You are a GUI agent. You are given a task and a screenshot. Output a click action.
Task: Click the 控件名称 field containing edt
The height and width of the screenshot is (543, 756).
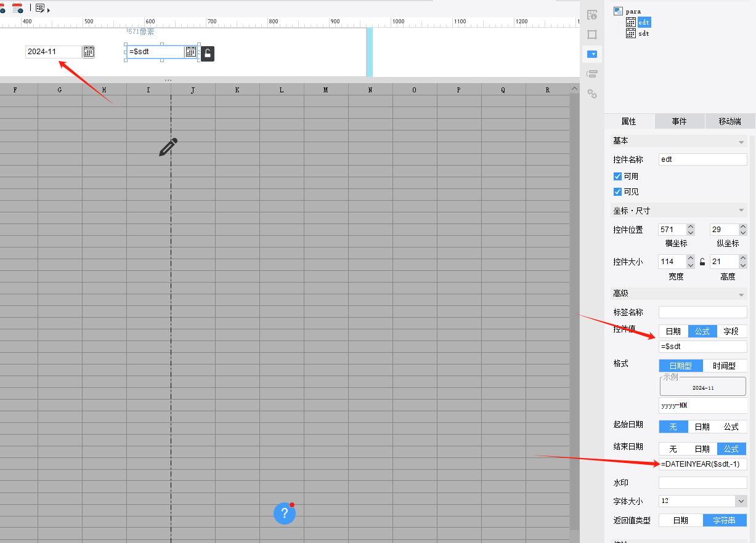coord(702,159)
